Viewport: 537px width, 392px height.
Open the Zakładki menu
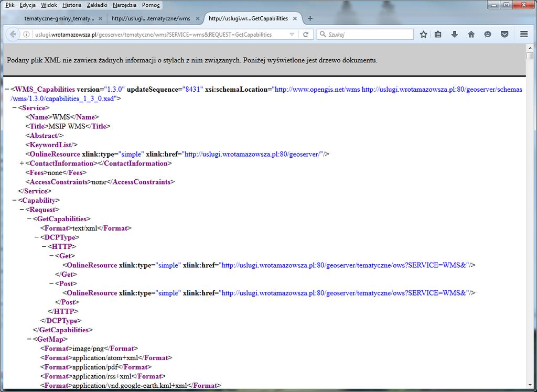coord(97,5)
